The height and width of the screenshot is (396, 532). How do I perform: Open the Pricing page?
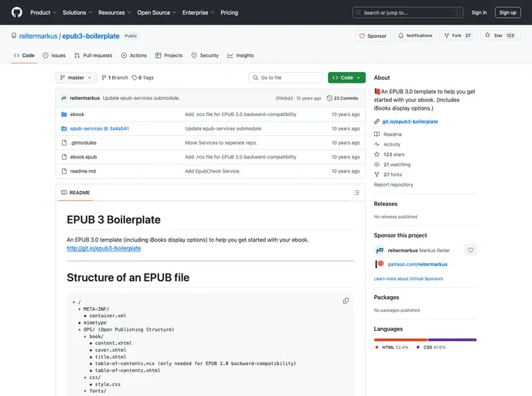(x=230, y=12)
